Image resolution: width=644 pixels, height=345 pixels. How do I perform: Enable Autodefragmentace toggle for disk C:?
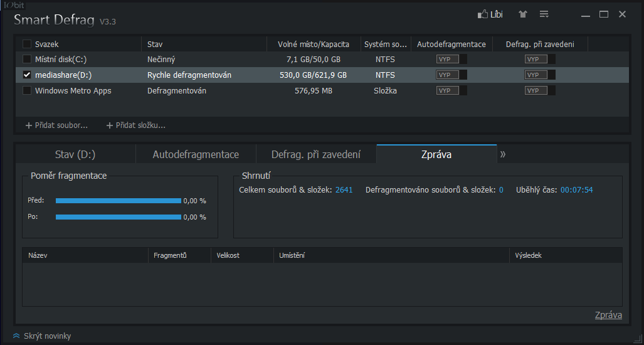451,59
